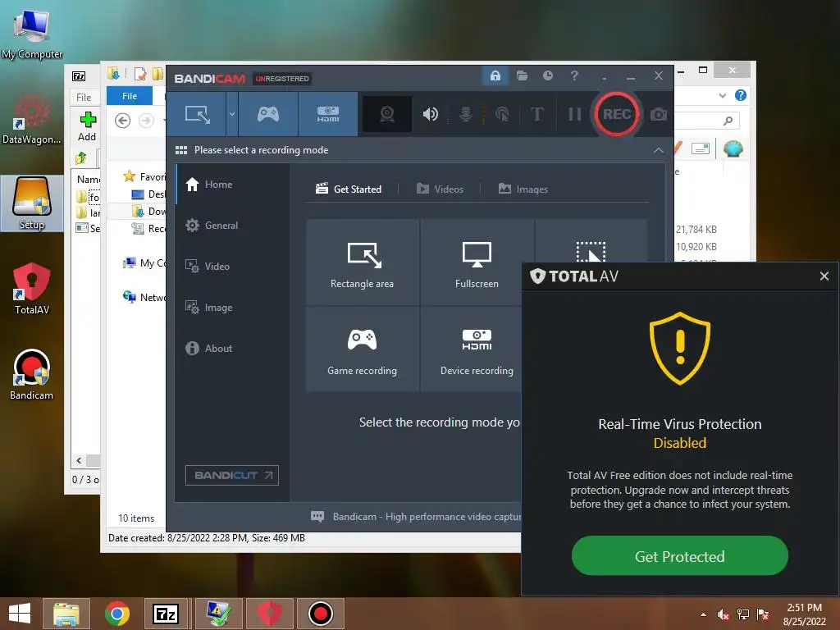
Task: Open the screen recording mode dropdown arrow
Action: click(x=232, y=114)
